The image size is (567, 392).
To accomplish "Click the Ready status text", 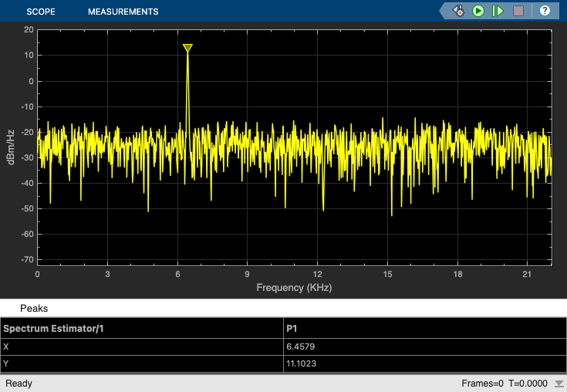I will point(19,384).
